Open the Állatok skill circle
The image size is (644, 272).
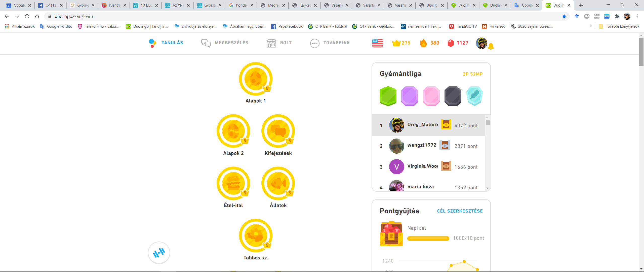coord(278,183)
